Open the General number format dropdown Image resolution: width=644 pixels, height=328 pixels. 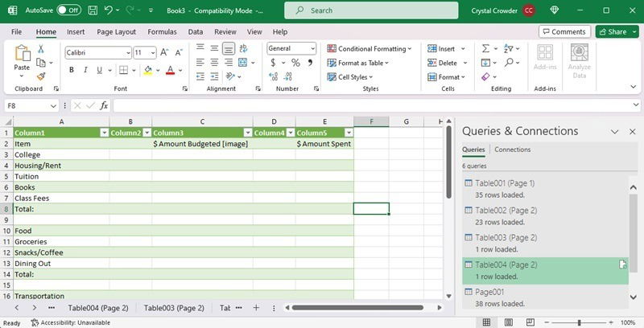(312, 48)
